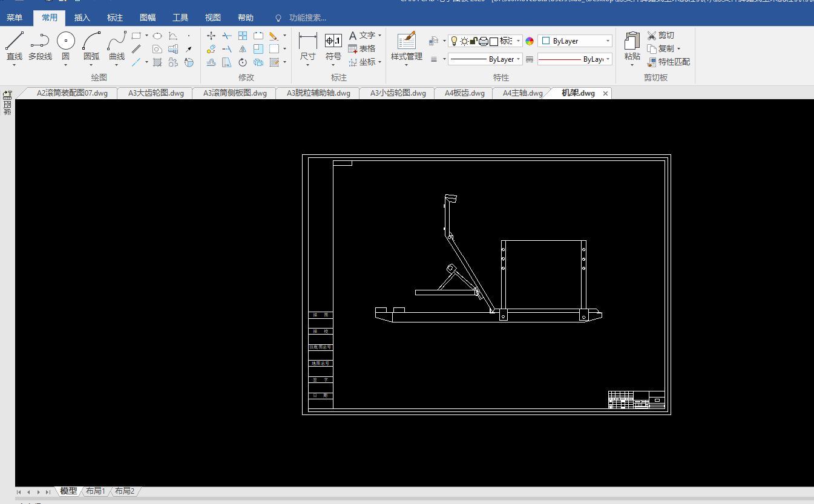This screenshot has height=504, width=814.
Task: Click the 剪切 (Cut) button
Action: [x=660, y=36]
